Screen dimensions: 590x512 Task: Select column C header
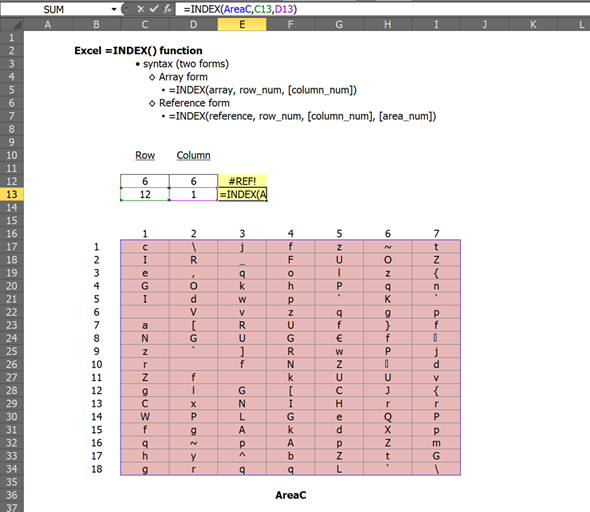[x=145, y=24]
